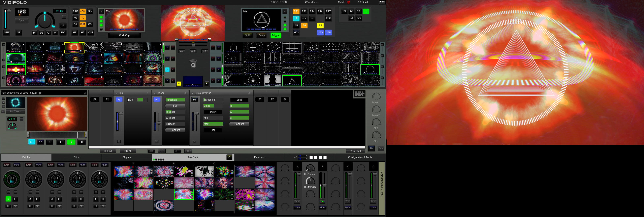Click the Grab Clip button

(x=124, y=35)
